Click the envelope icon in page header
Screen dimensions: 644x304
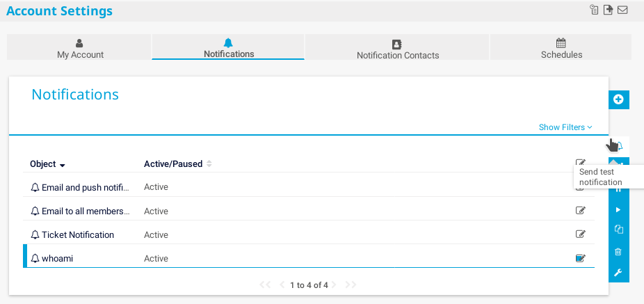622,10
